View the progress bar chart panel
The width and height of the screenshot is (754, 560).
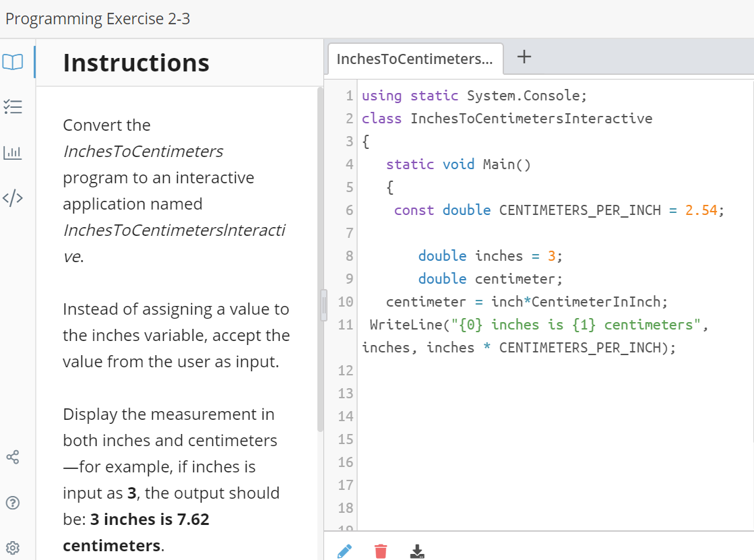click(x=14, y=152)
